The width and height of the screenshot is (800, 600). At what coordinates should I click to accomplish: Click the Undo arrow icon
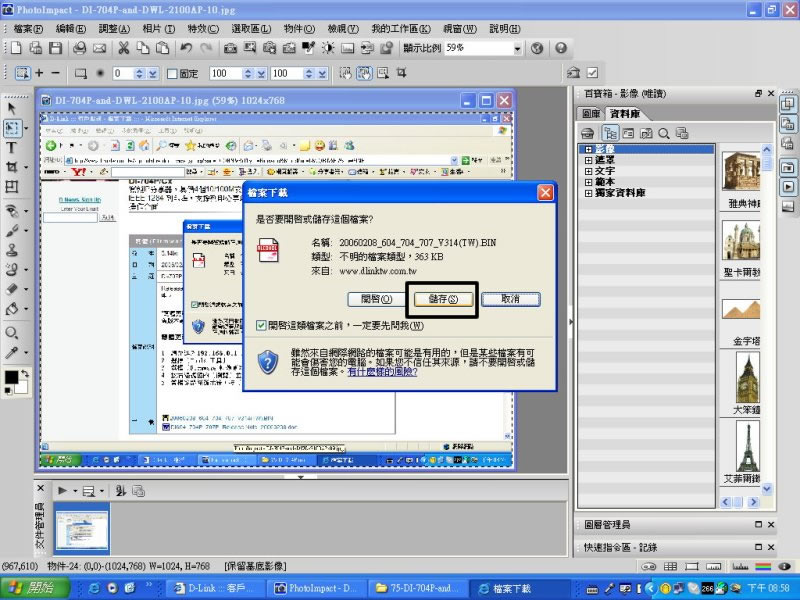coord(186,48)
